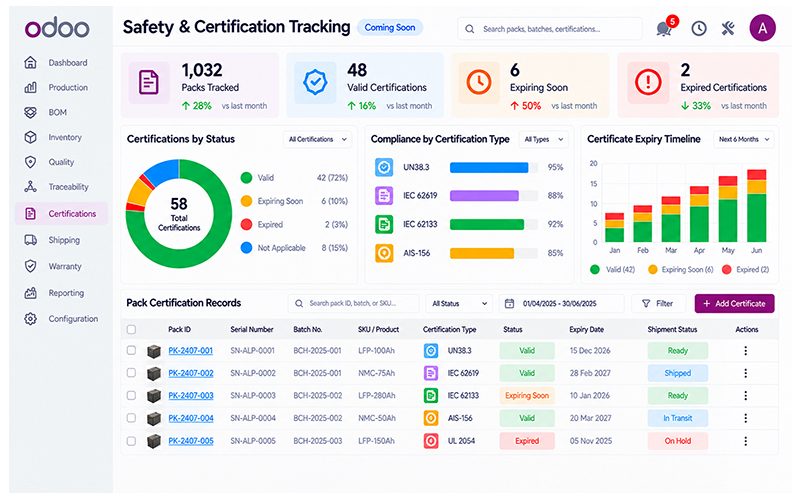
Task: Check the PK-2407-001 row checkbox
Action: 131,350
